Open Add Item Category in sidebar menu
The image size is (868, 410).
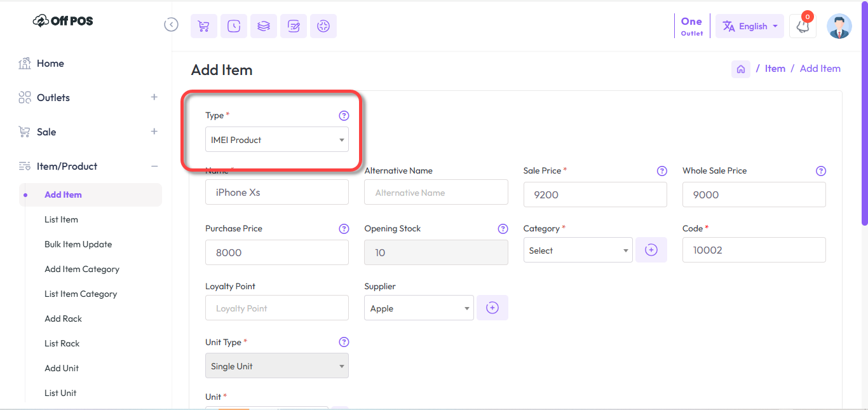(82, 270)
